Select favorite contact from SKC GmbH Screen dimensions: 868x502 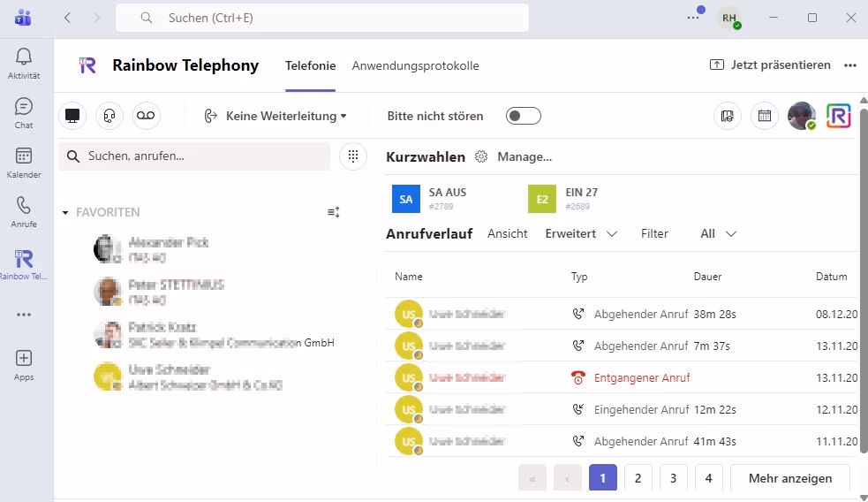pyautogui.click(x=215, y=335)
